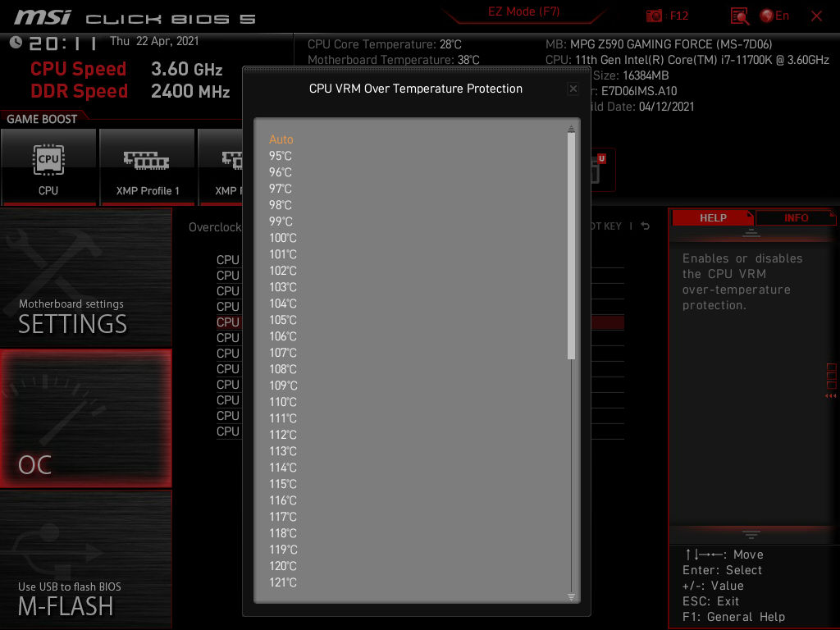Select 101°C in the list

pos(282,254)
